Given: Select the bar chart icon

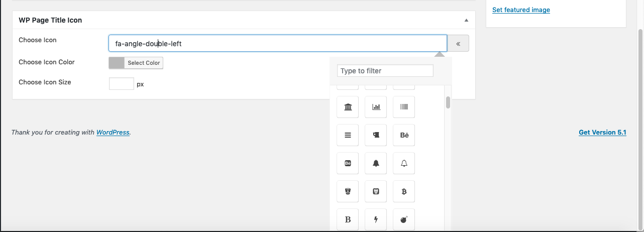Looking at the screenshot, I should (x=376, y=107).
